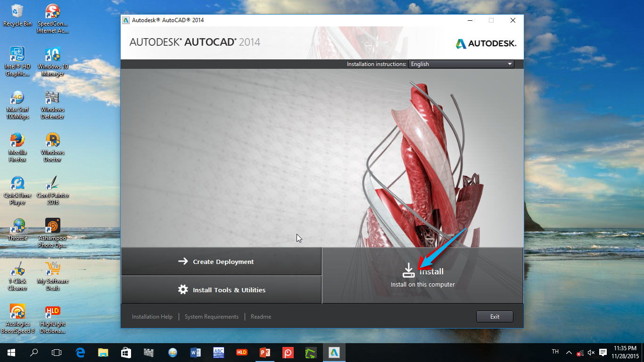Image resolution: width=644 pixels, height=362 pixels.
Task: Open the network status tray icon
Action: pyautogui.click(x=580, y=353)
